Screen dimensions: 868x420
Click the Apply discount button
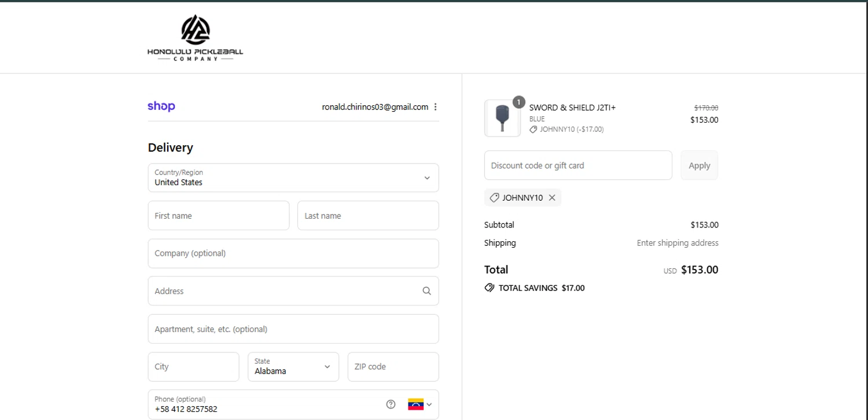(699, 165)
